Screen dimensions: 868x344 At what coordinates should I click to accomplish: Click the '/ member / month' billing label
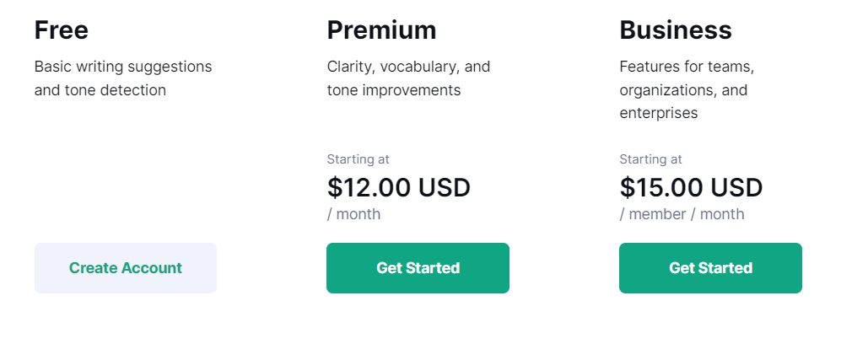tap(682, 214)
